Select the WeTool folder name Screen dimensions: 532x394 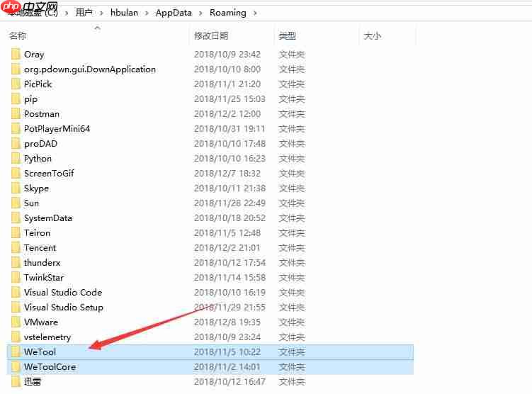click(x=40, y=352)
